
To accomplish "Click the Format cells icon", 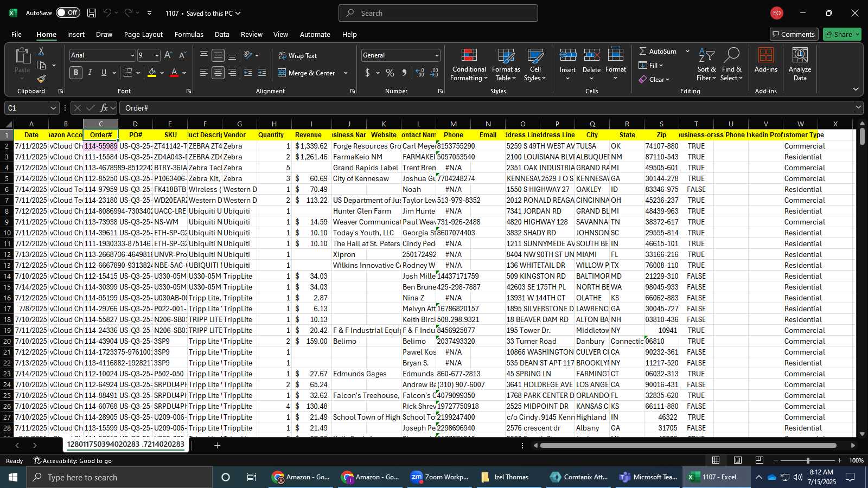I will (x=616, y=55).
